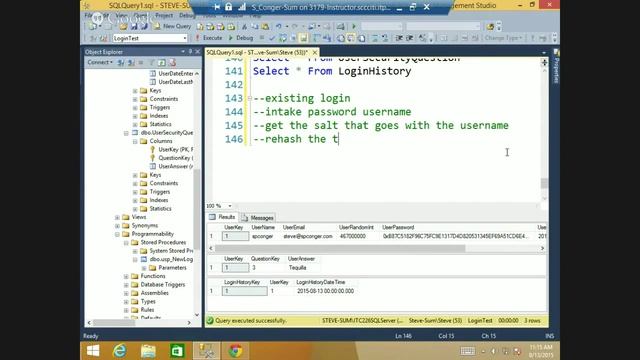The height and width of the screenshot is (360, 640).
Task: Open the Change Type dropdown
Action: [x=503, y=38]
